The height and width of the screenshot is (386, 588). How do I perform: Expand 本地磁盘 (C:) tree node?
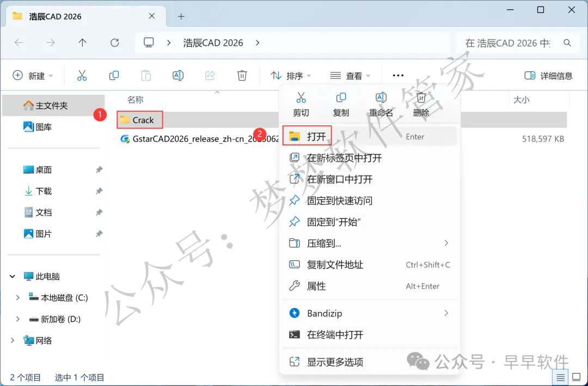[17, 298]
